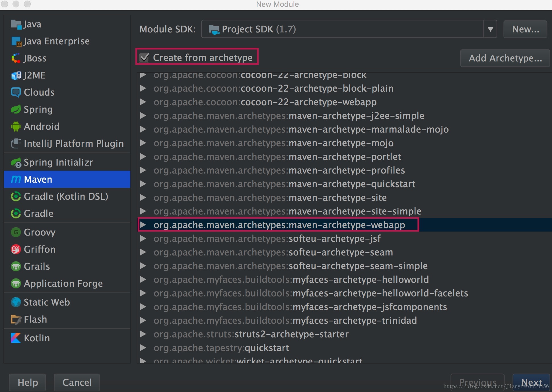
Task: Click the Spring Initializr icon
Action: 16,162
